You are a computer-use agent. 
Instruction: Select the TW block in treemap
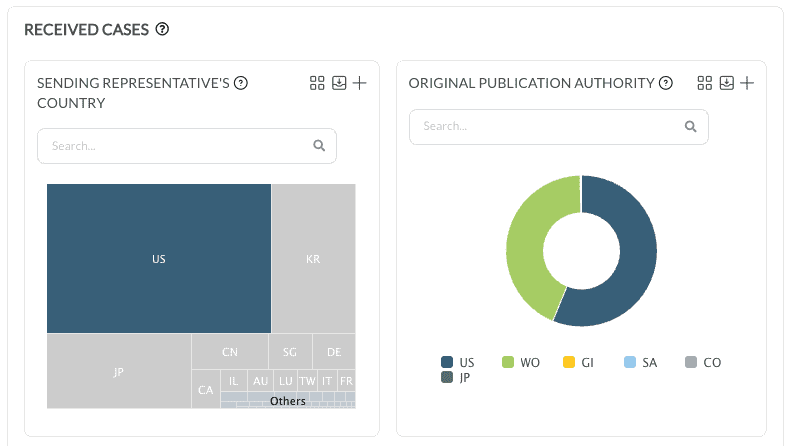pos(307,381)
